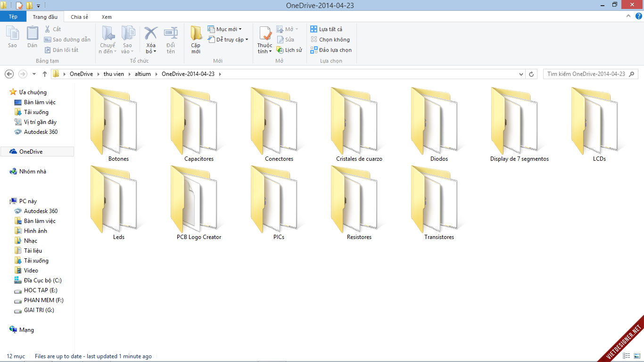The width and height of the screenshot is (644, 362).
Task: Select the Display de 7 segmentos folder
Action: point(519,125)
